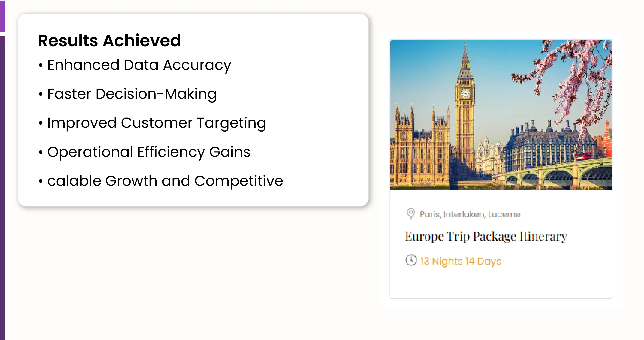Click the clock icon beside trip duration
Image resolution: width=644 pixels, height=340 pixels.
(x=411, y=260)
